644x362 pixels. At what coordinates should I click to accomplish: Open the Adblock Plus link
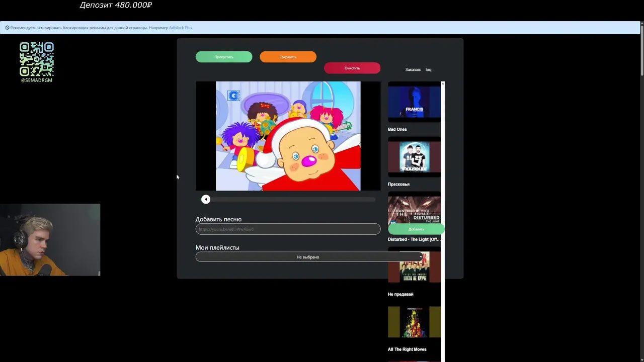pos(181,28)
